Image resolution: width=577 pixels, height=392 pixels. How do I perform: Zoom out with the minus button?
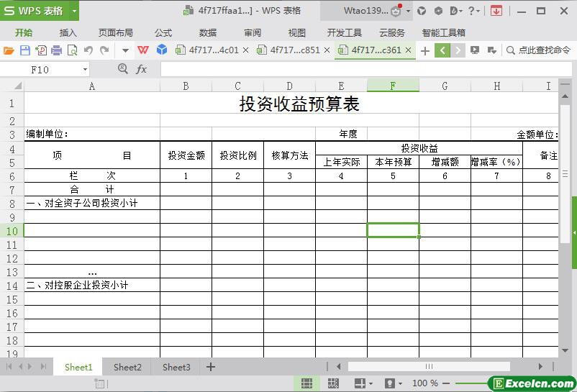446,383
